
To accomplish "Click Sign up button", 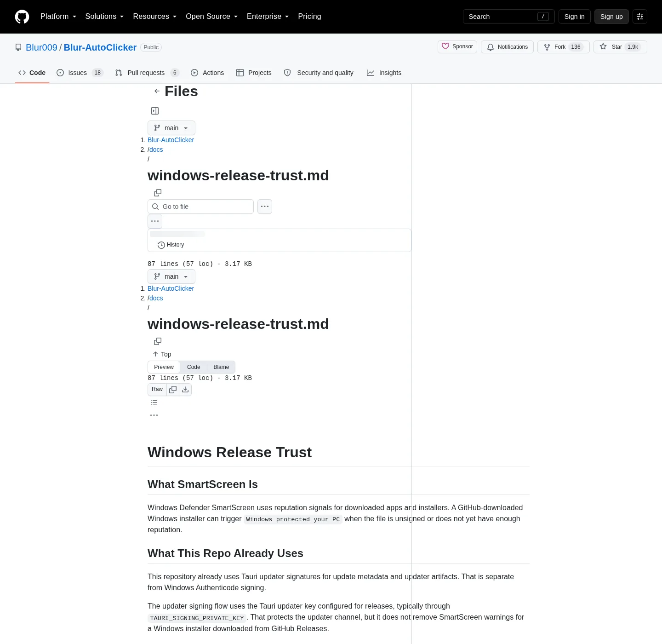I will click(611, 17).
